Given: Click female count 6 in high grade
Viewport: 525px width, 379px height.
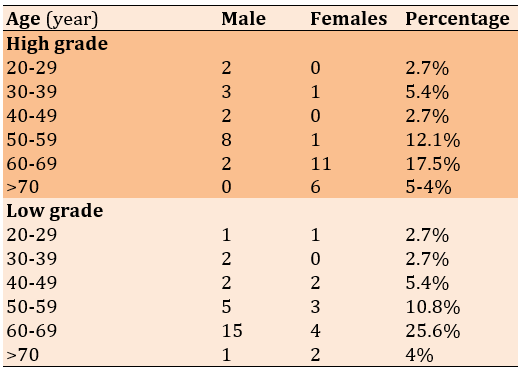Looking at the screenshot, I should (x=315, y=187).
